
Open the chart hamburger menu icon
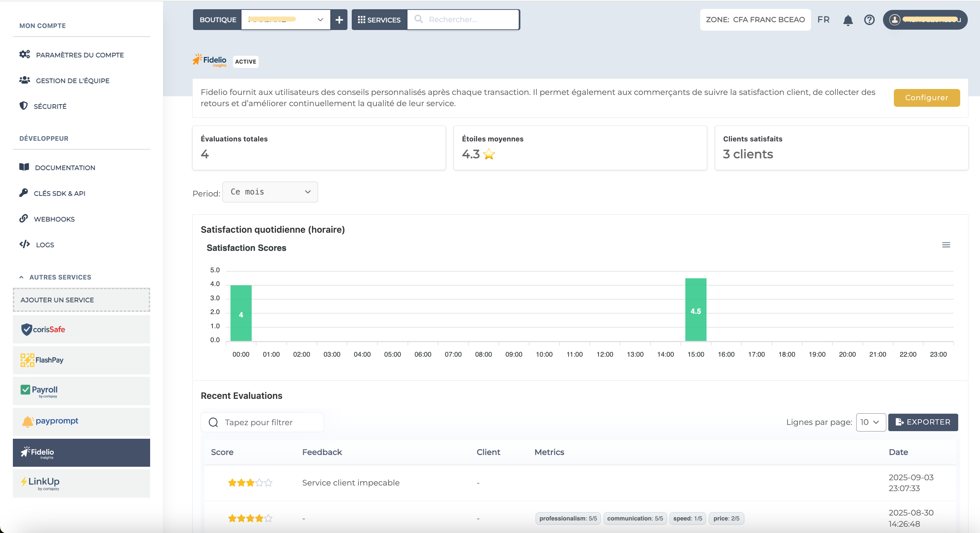click(946, 245)
